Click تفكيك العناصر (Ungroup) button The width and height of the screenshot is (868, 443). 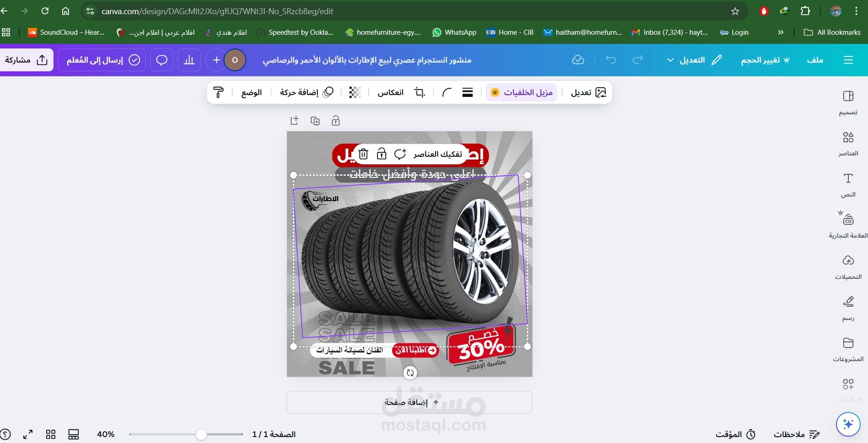[437, 154]
